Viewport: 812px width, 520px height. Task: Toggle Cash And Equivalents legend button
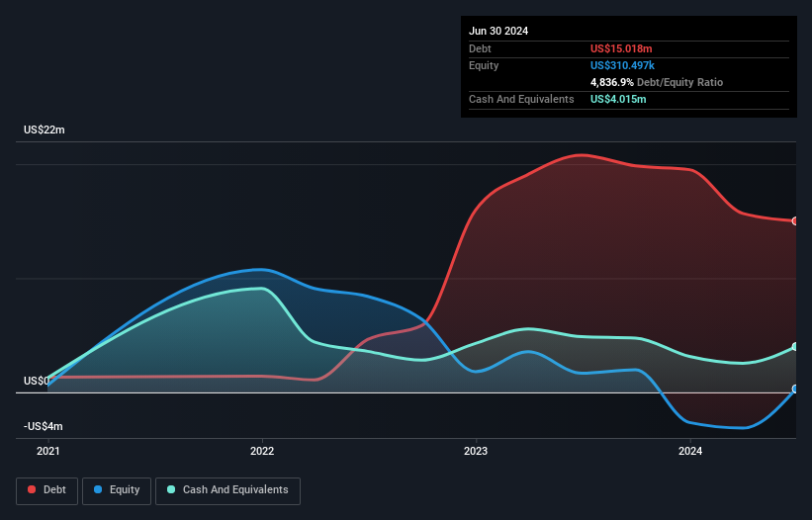pos(227,490)
